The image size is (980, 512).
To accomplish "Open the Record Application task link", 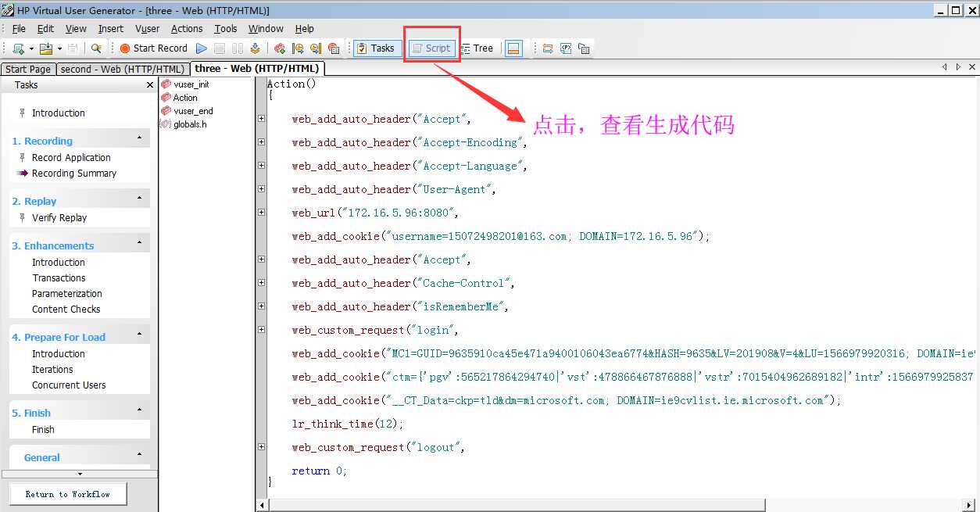I will tap(71, 158).
